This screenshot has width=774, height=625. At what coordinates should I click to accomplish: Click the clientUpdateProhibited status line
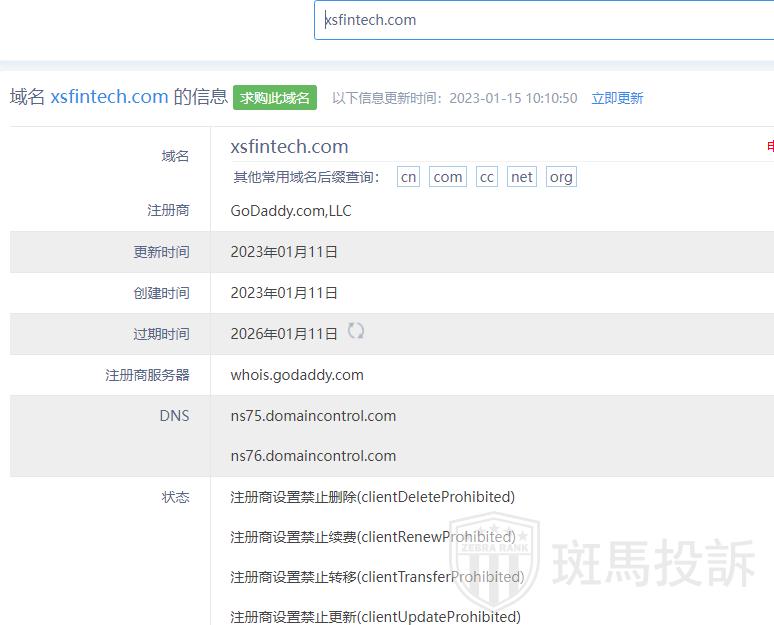375,617
